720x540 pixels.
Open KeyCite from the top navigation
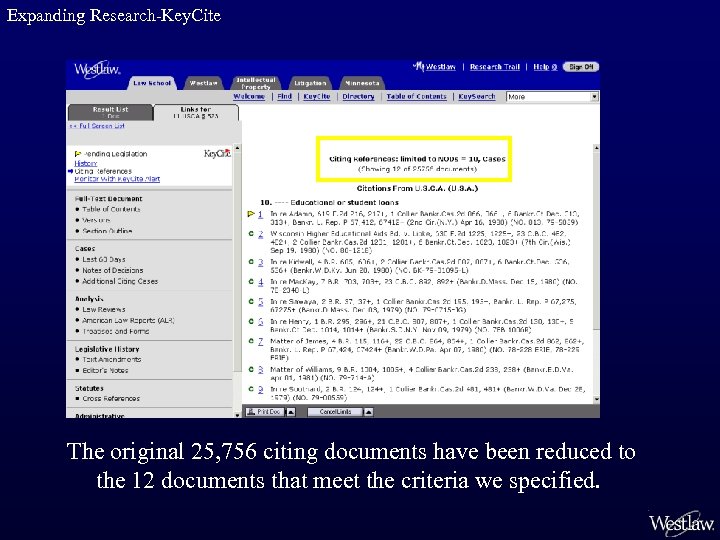(x=317, y=96)
